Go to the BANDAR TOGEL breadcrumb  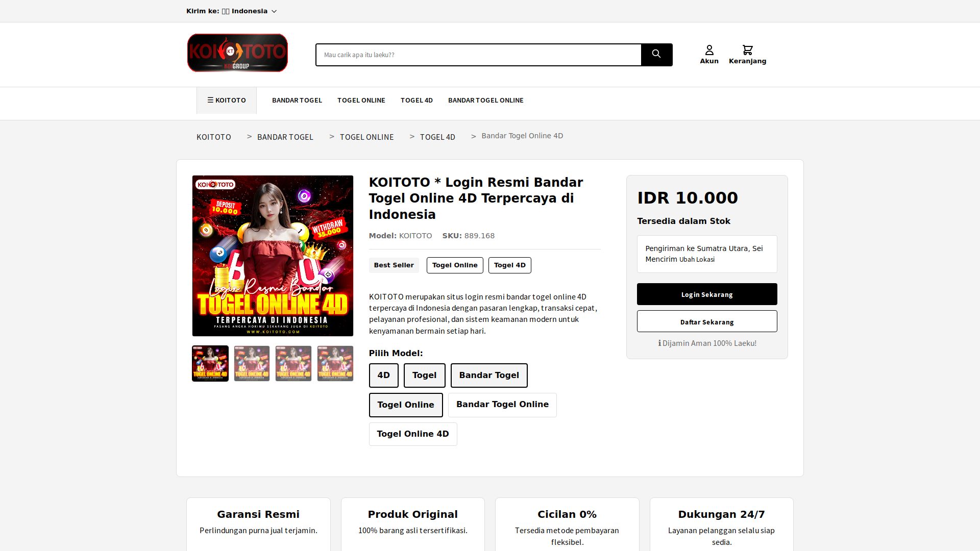(285, 137)
